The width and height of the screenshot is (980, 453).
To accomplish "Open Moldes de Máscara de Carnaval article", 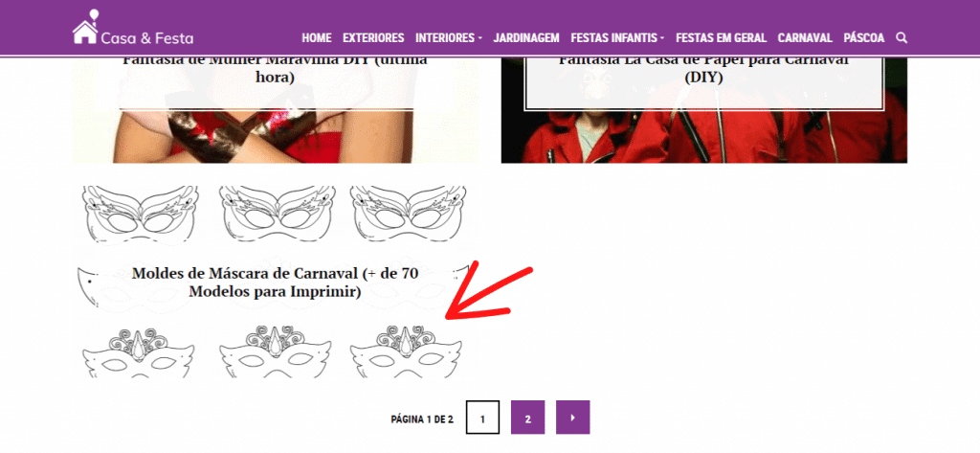I will click(275, 283).
